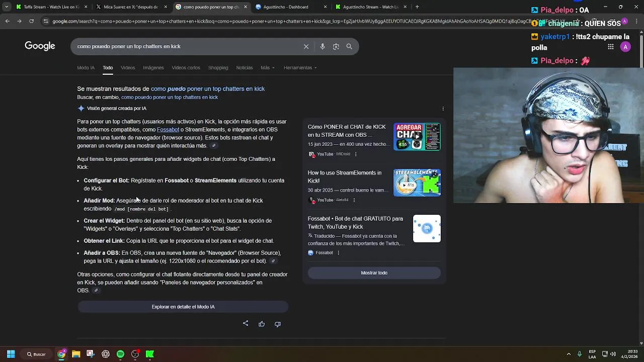
Task: Click the ESP LAA language indicator
Action: [593, 354]
